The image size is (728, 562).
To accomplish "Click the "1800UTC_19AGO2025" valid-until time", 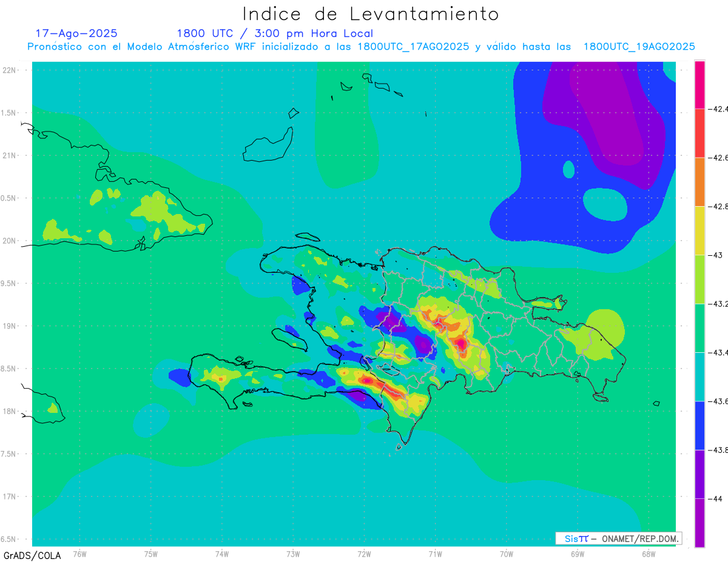I will click(639, 47).
